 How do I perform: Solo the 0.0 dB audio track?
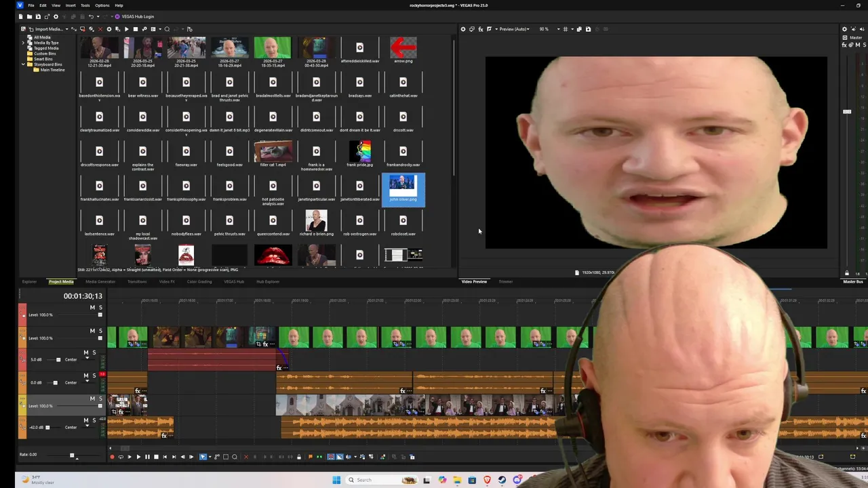tap(94, 375)
